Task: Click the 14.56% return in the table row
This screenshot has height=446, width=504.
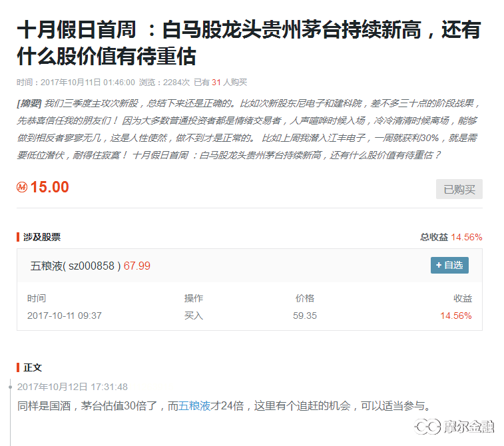Action: tap(456, 316)
